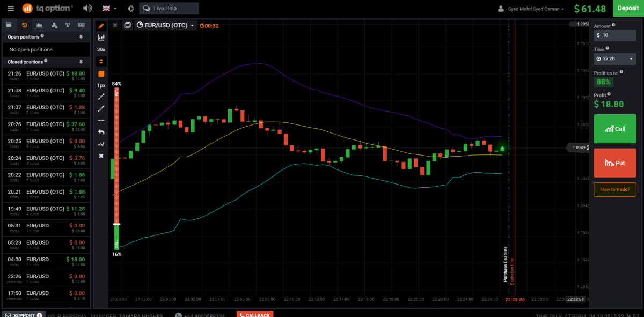
Task: Open the 21:07 closed position row
Action: coord(46,109)
